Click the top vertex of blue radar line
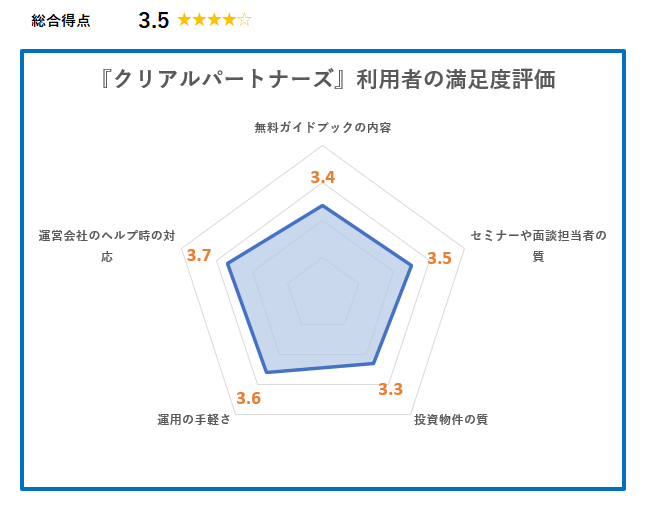 [323, 205]
